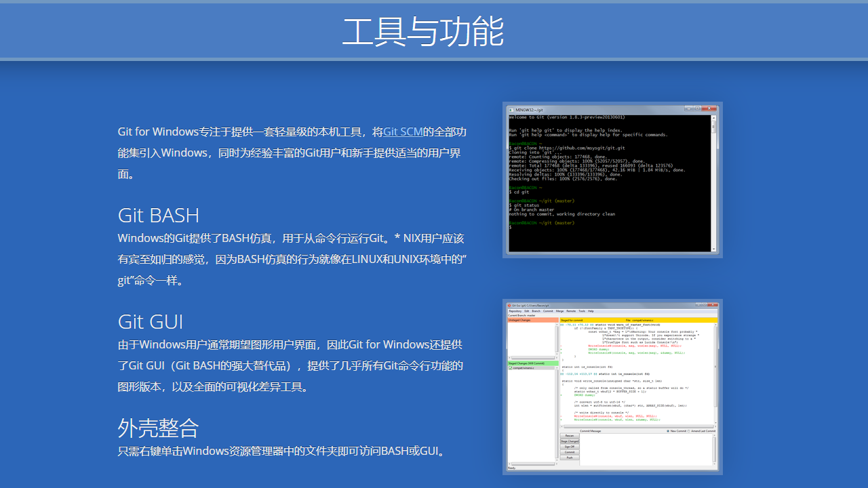
Task: Maximize the MINGW32 terminal window
Action: 697,108
